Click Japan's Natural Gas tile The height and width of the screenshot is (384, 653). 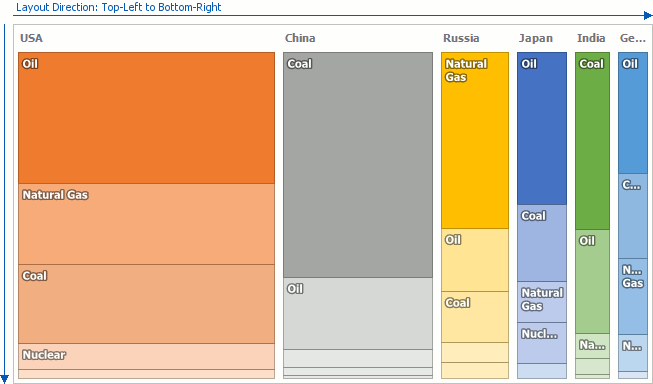click(x=542, y=302)
